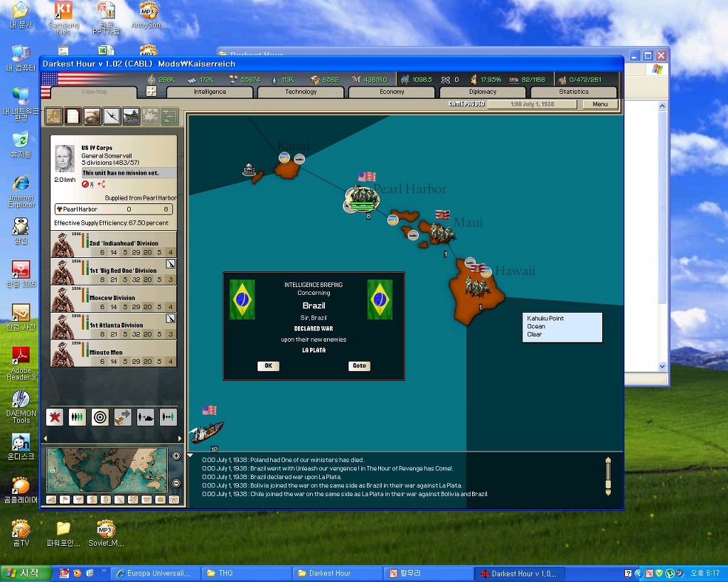Zoom in the minimap with plus icon
This screenshot has height=582, width=728.
(176, 456)
